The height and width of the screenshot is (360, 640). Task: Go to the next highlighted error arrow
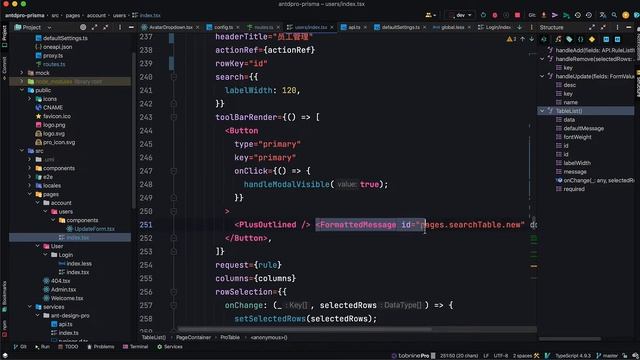click(x=531, y=39)
